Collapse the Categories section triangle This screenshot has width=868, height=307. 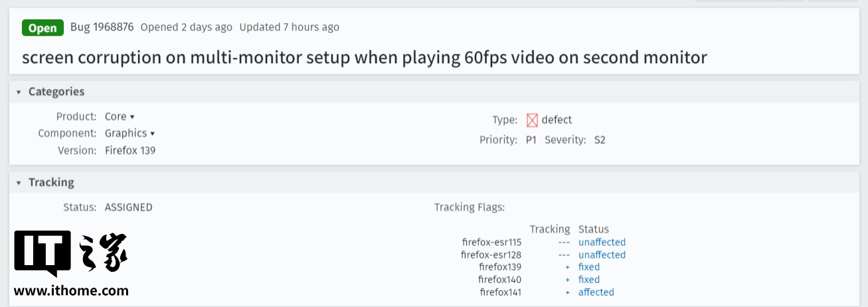click(19, 92)
